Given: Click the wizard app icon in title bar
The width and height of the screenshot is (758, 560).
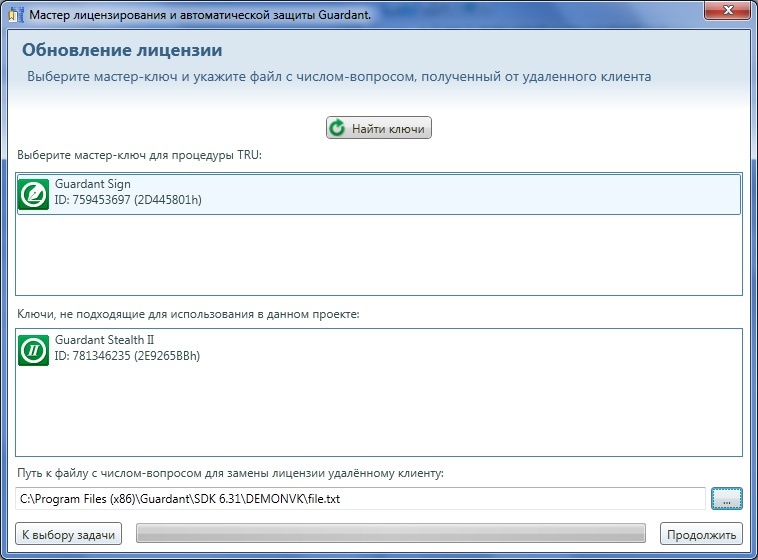Looking at the screenshot, I should pos(13,14).
